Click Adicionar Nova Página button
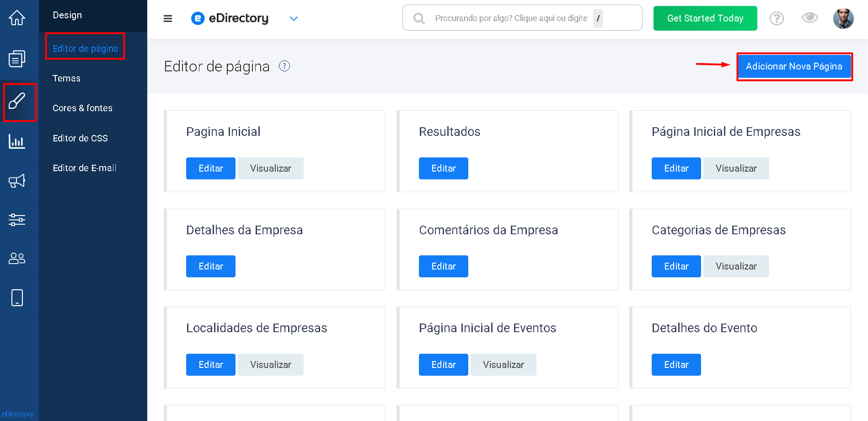 (794, 66)
